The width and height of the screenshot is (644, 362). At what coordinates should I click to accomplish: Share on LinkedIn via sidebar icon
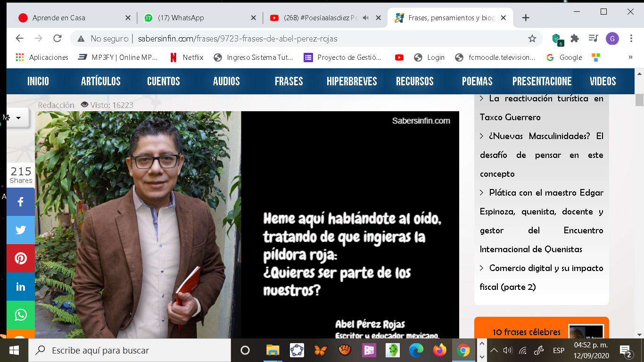click(x=21, y=287)
